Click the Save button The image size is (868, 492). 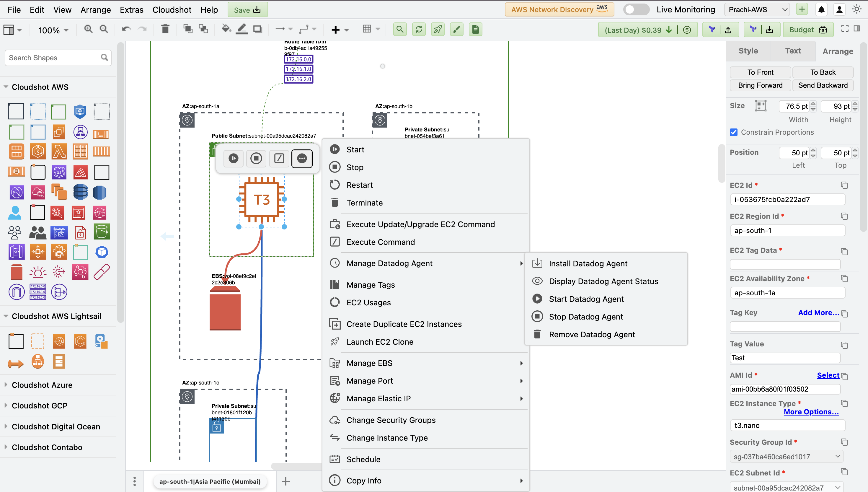(248, 10)
